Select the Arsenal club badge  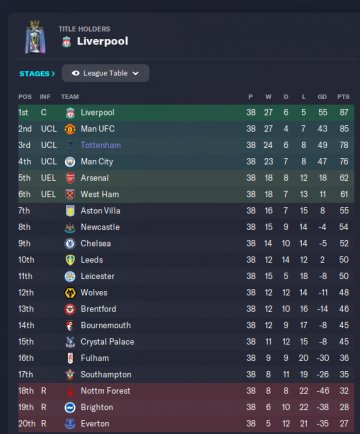(70, 178)
